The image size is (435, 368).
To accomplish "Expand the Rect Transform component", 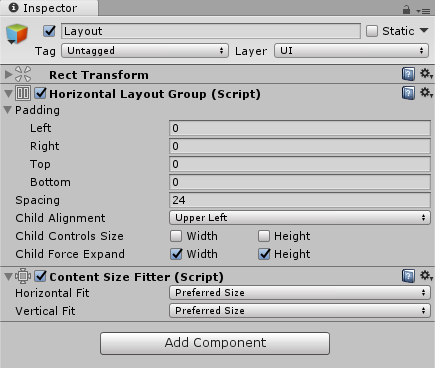I will (x=8, y=74).
